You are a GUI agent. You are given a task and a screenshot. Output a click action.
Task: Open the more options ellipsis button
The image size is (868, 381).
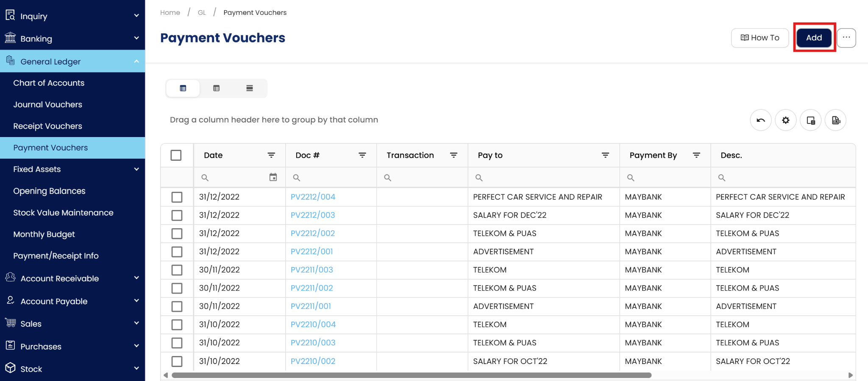[x=846, y=38]
